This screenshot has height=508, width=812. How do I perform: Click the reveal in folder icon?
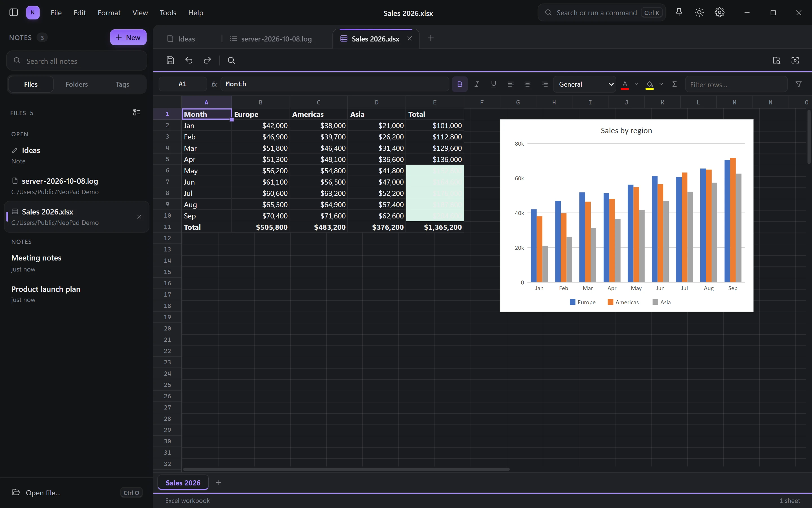click(776, 60)
